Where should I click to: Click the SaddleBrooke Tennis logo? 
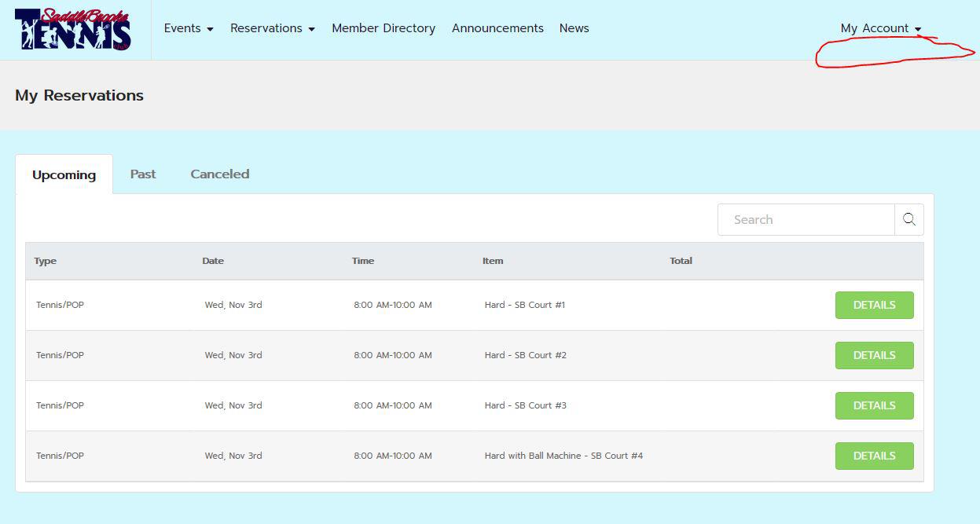click(73, 30)
